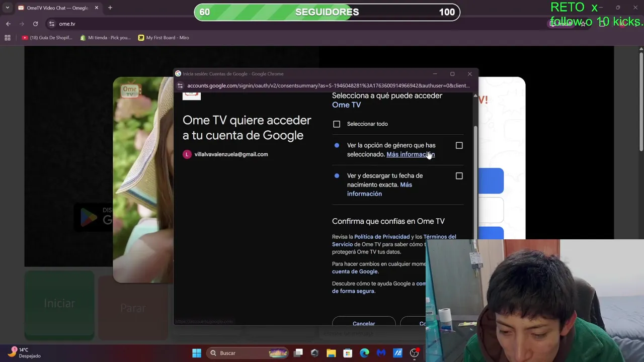Click the taskbar Buscar search box
644x362 pixels.
pyautogui.click(x=248, y=353)
